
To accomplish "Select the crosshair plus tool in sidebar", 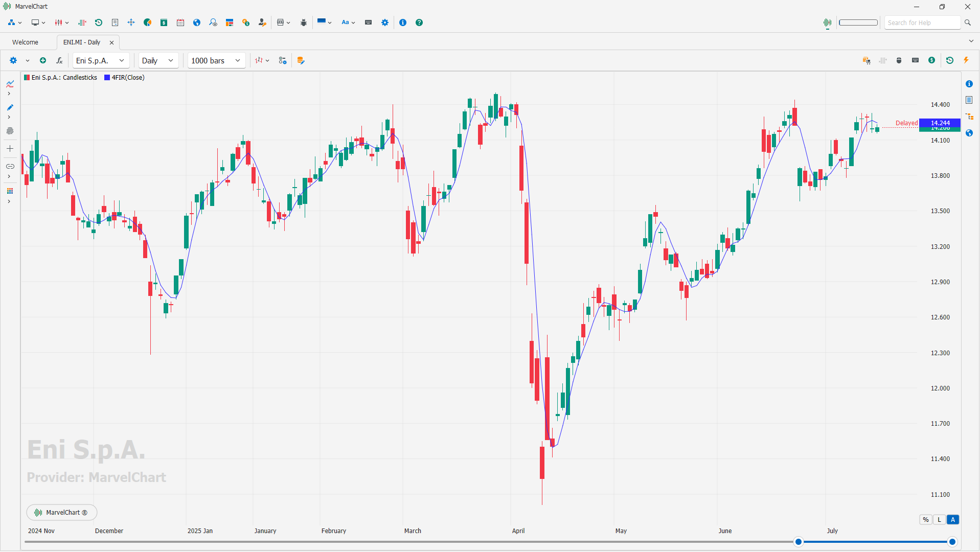I will pos(10,149).
